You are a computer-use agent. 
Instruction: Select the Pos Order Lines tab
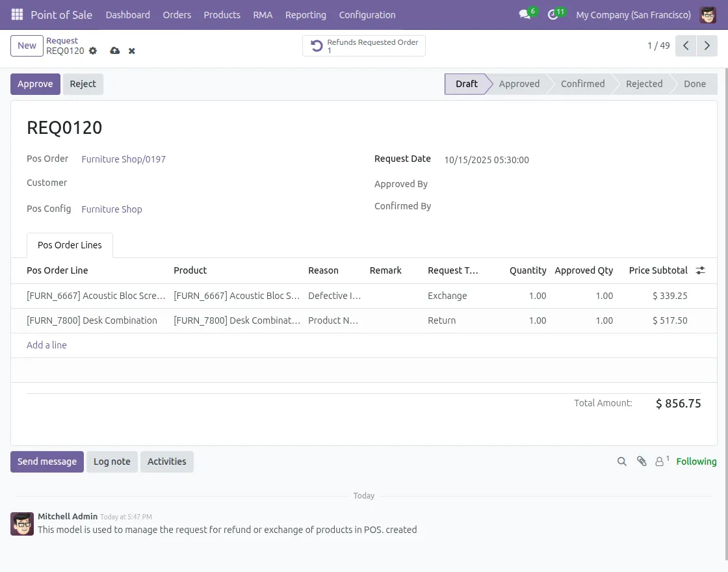tap(70, 245)
